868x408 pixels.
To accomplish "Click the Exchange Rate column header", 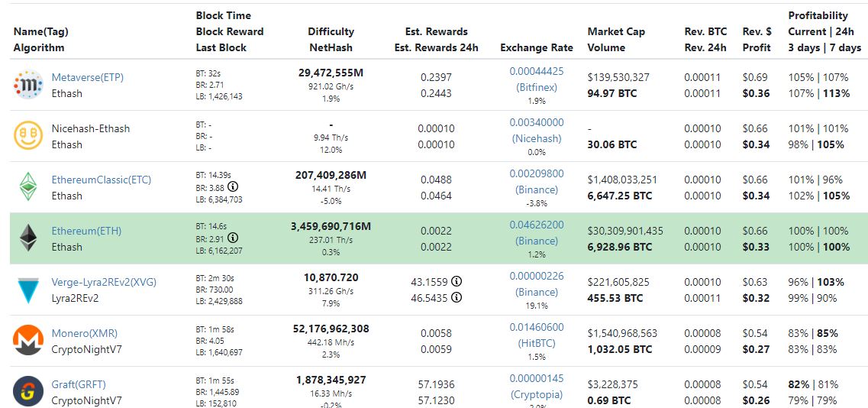I will 537,47.
